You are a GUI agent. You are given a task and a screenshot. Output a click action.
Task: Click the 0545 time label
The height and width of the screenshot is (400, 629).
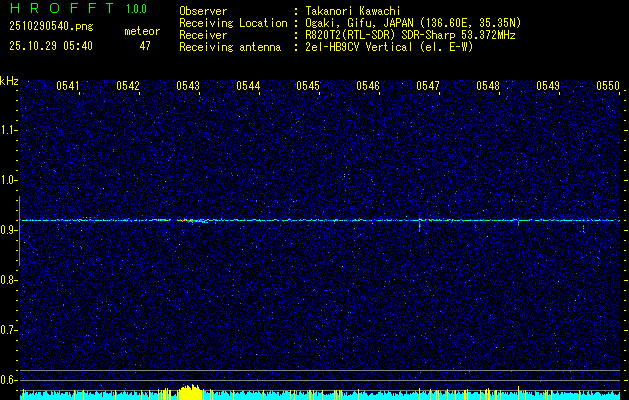tap(308, 87)
